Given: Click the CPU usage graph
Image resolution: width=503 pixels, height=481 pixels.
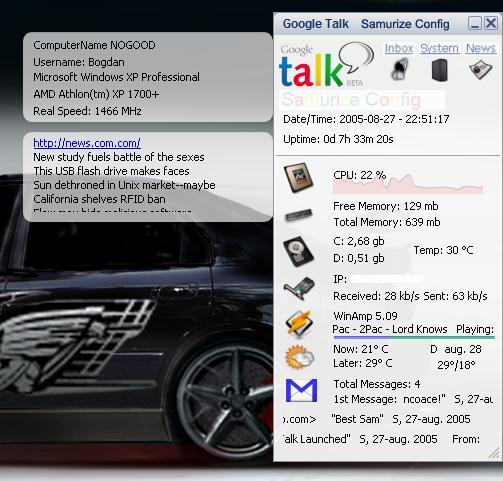Looking at the screenshot, I should (x=408, y=184).
